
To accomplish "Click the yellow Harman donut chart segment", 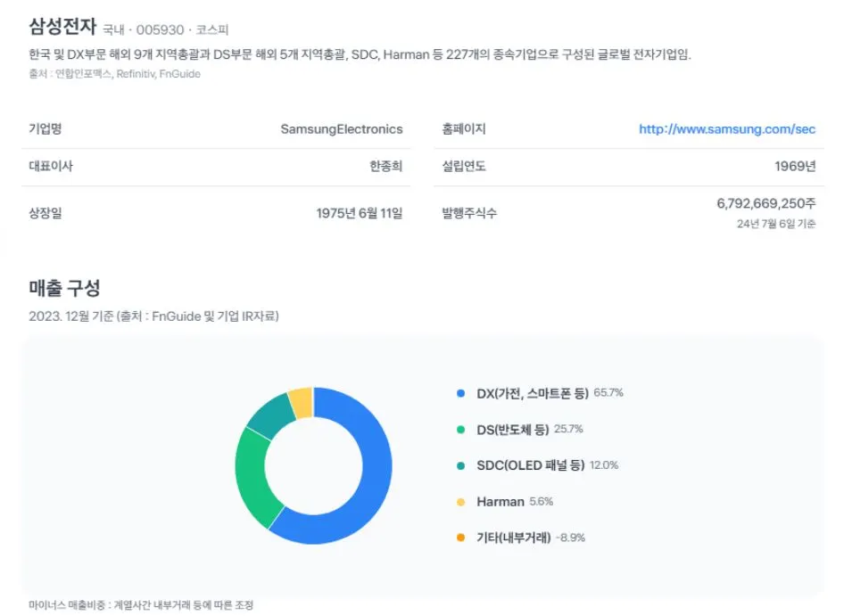I will [302, 403].
